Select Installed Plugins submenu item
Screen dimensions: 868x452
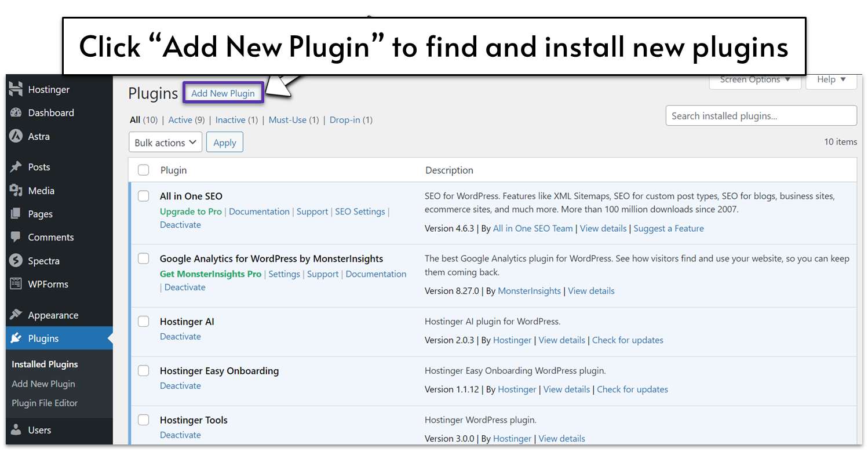click(x=45, y=364)
